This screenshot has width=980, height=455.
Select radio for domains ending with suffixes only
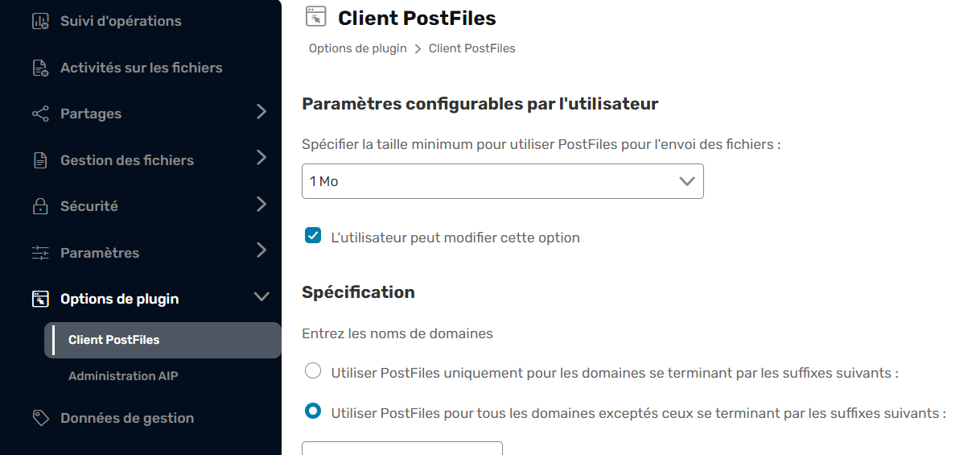tap(313, 371)
